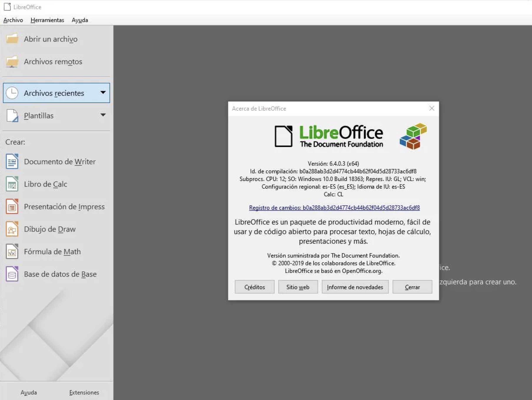Click the Calc spreadsheet icon
532x400 pixels.
coord(12,184)
